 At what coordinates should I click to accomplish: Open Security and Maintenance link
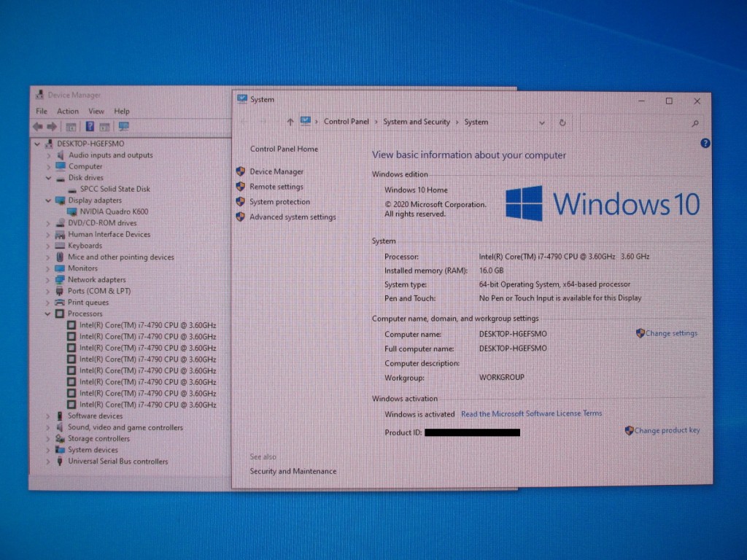tap(293, 472)
